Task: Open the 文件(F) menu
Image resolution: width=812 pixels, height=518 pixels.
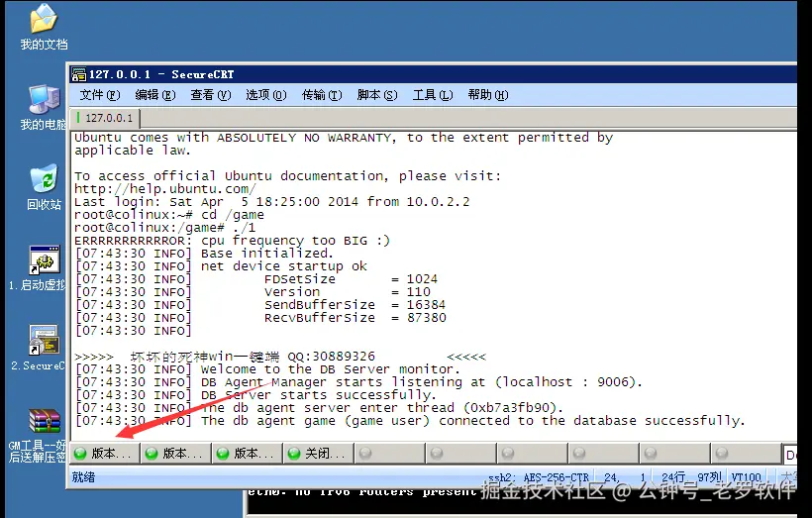Action: [100, 95]
